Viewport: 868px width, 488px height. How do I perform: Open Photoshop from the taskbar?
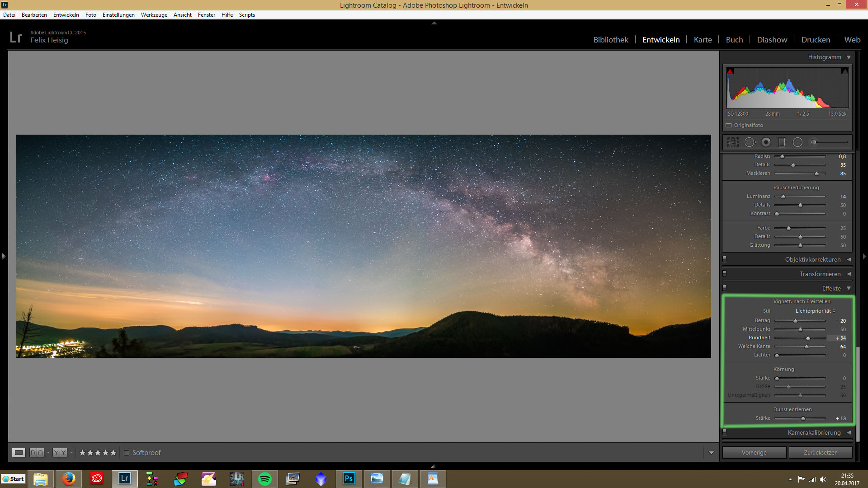[349, 479]
